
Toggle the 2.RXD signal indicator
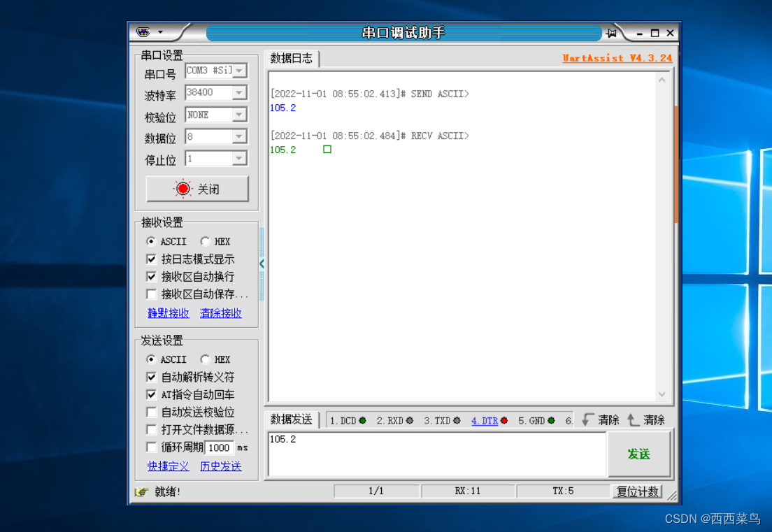(x=410, y=421)
